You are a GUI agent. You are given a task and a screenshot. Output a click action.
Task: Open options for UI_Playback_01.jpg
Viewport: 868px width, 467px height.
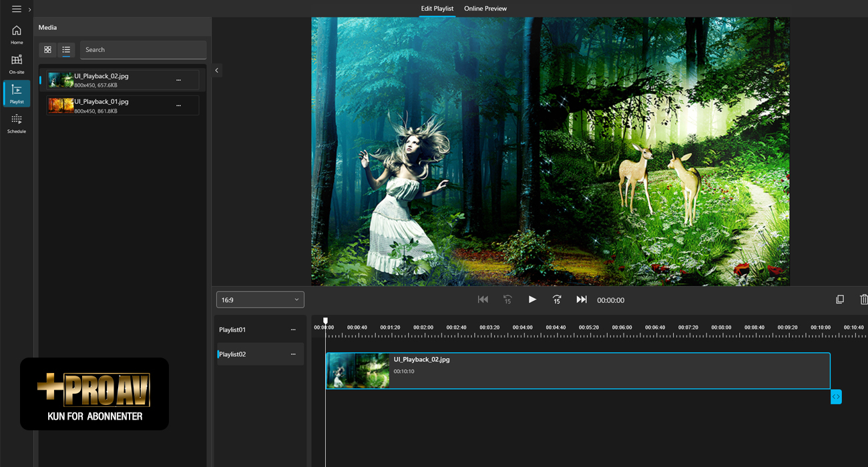pos(178,105)
